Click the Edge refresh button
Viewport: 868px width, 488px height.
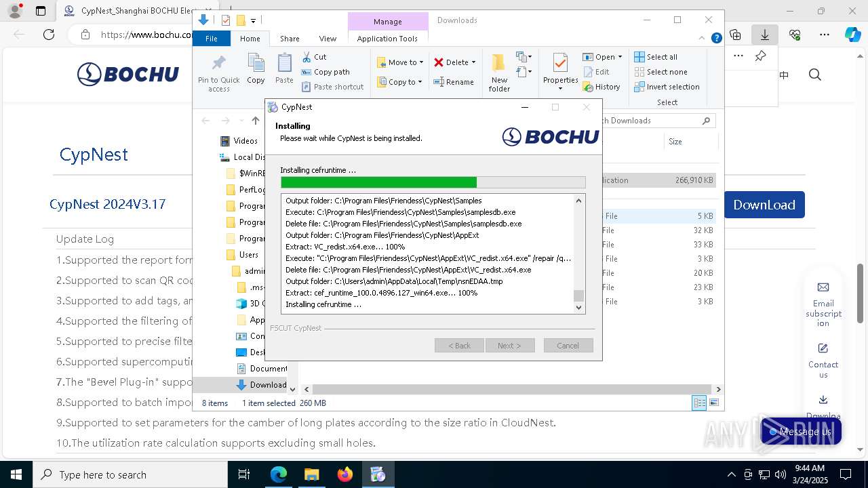coord(49,35)
